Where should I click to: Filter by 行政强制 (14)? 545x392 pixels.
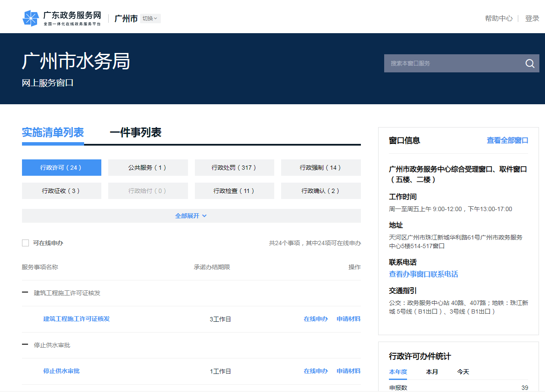(x=321, y=168)
